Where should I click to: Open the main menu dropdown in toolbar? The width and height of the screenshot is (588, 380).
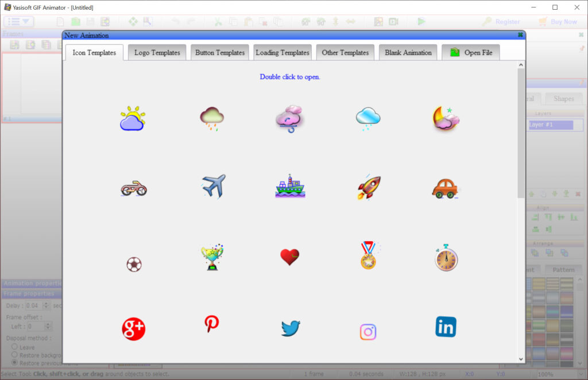[x=18, y=21]
